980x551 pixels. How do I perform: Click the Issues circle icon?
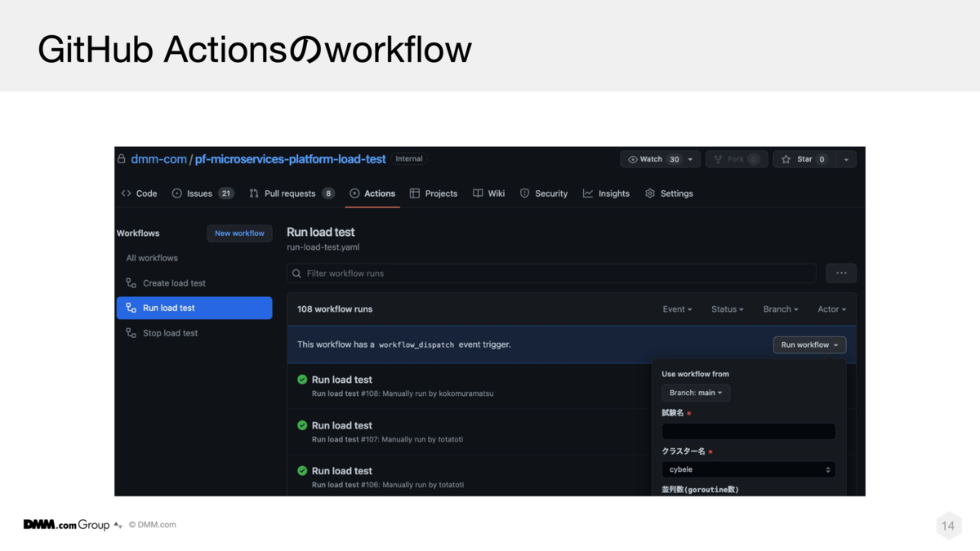176,193
